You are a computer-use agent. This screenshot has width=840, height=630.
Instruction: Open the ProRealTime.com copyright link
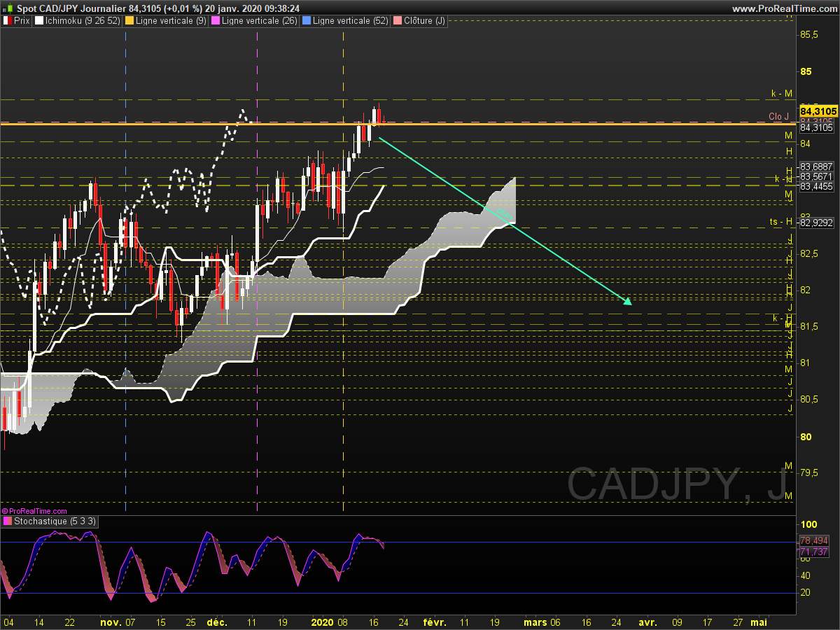[x=34, y=512]
